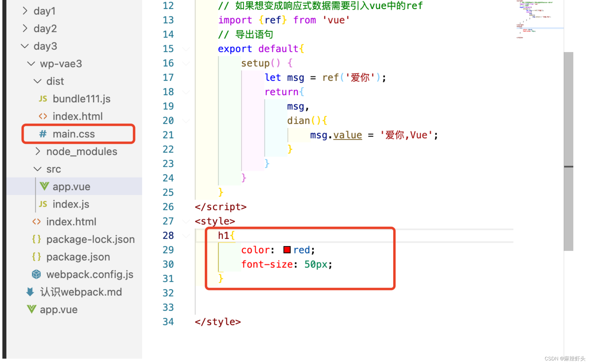
Task: Open the root-level app.vue file
Action: (59, 309)
